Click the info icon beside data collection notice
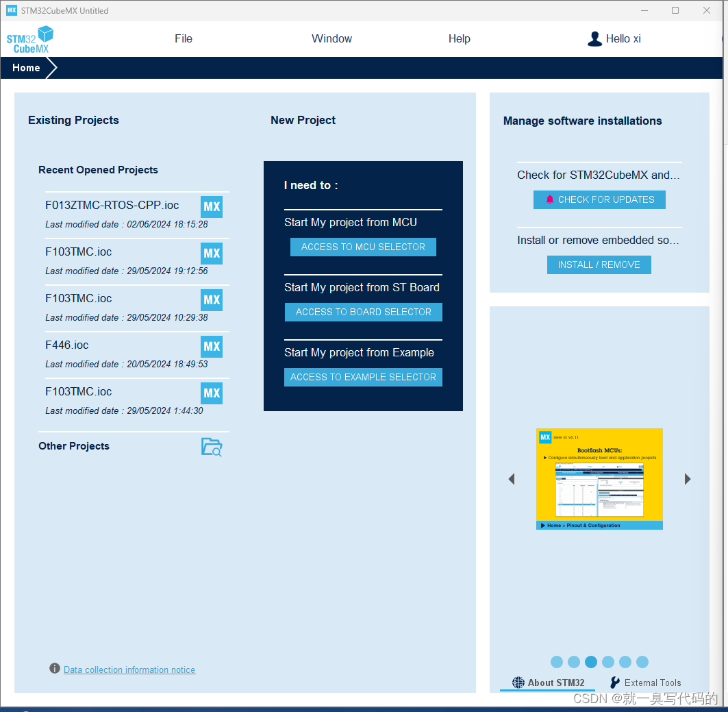The height and width of the screenshot is (712, 728). tap(55, 668)
